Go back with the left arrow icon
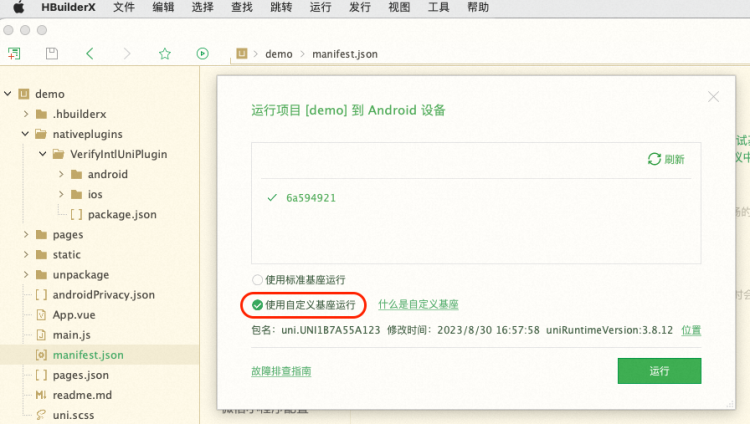Screen dimensions: 750x424 point(89,54)
